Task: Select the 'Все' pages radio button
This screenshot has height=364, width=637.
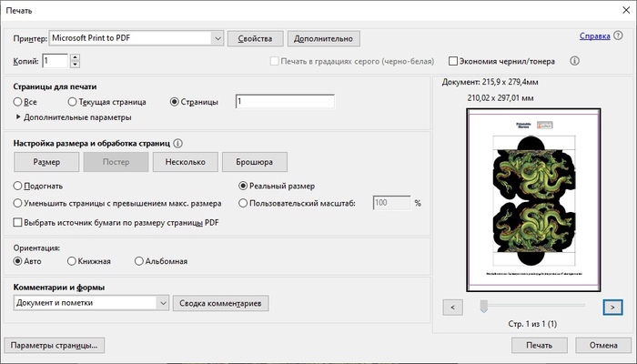Action: 19,102
